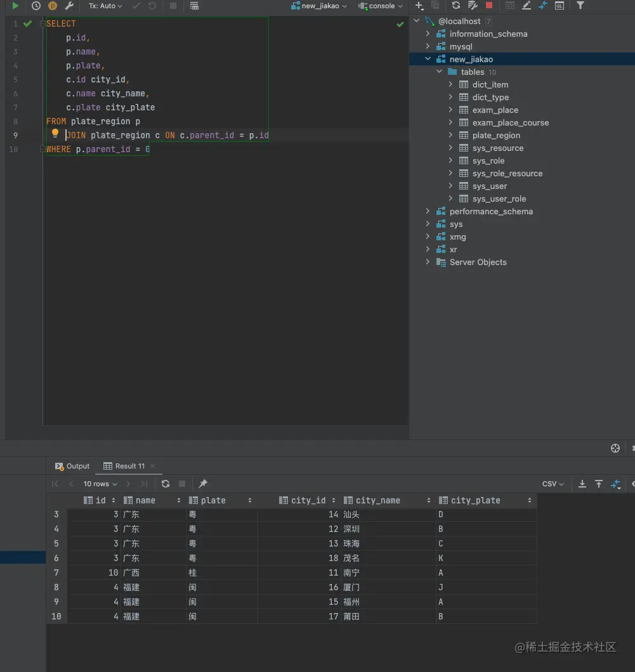The height and width of the screenshot is (672, 635).
Task: Click the gray stop square in editor toolbar
Action: pyautogui.click(x=173, y=6)
